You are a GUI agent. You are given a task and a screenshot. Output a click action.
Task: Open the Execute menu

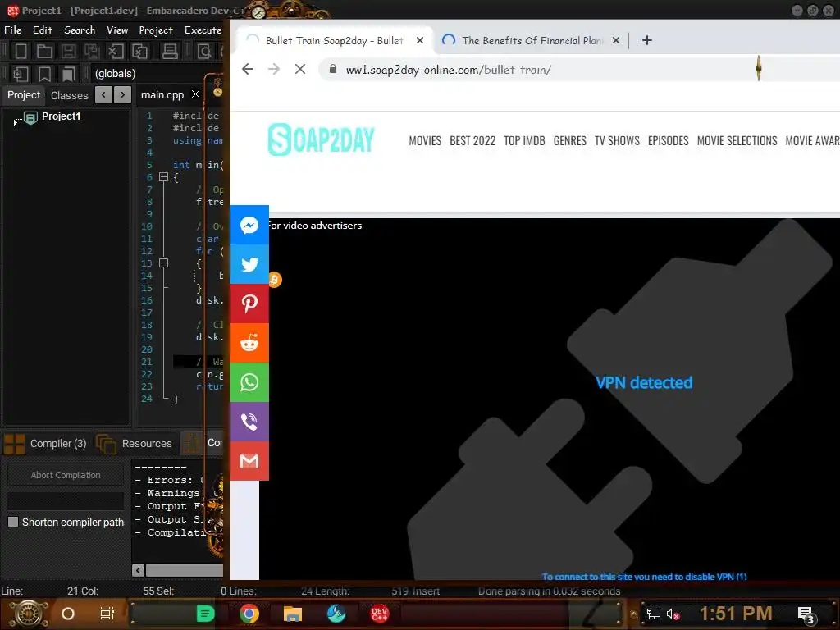pos(203,30)
